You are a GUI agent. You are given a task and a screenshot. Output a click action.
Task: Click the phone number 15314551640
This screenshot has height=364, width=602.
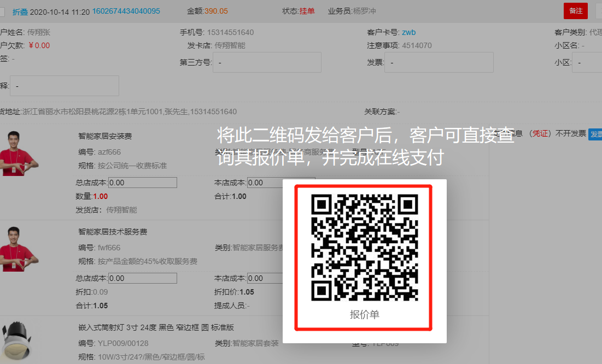(x=230, y=32)
